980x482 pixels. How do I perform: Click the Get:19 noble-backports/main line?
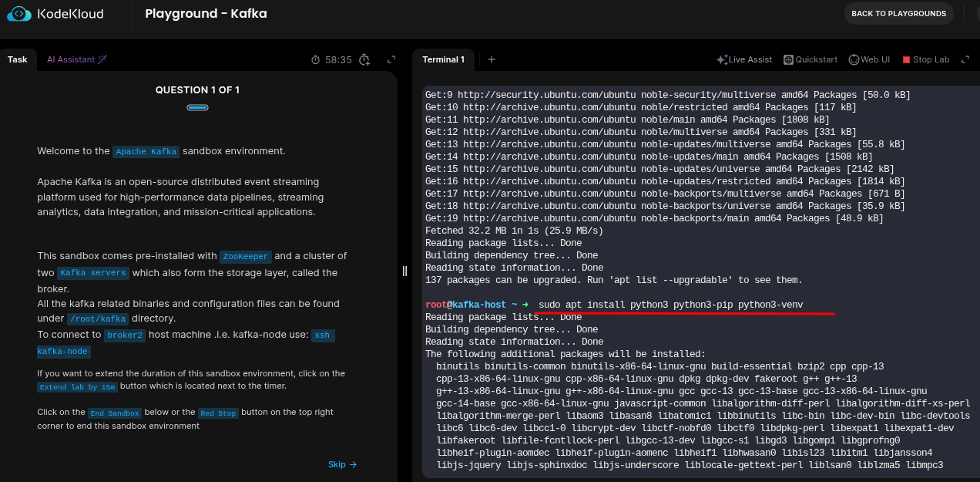pyautogui.click(x=654, y=218)
